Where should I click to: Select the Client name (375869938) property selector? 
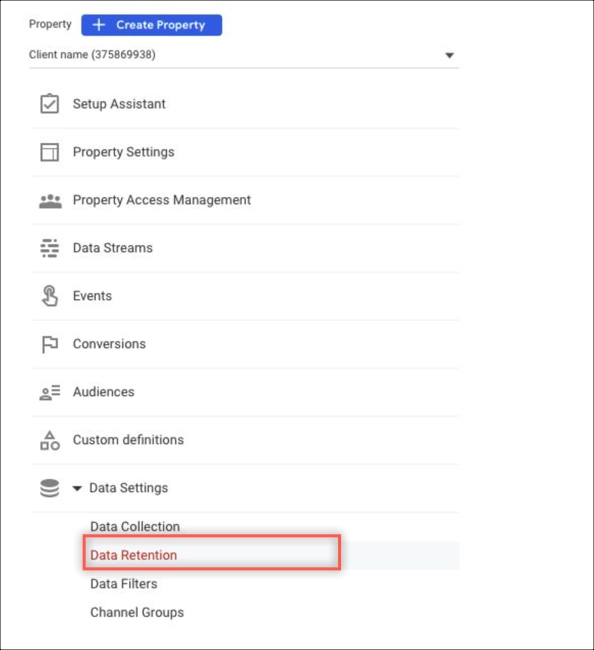[x=244, y=55]
